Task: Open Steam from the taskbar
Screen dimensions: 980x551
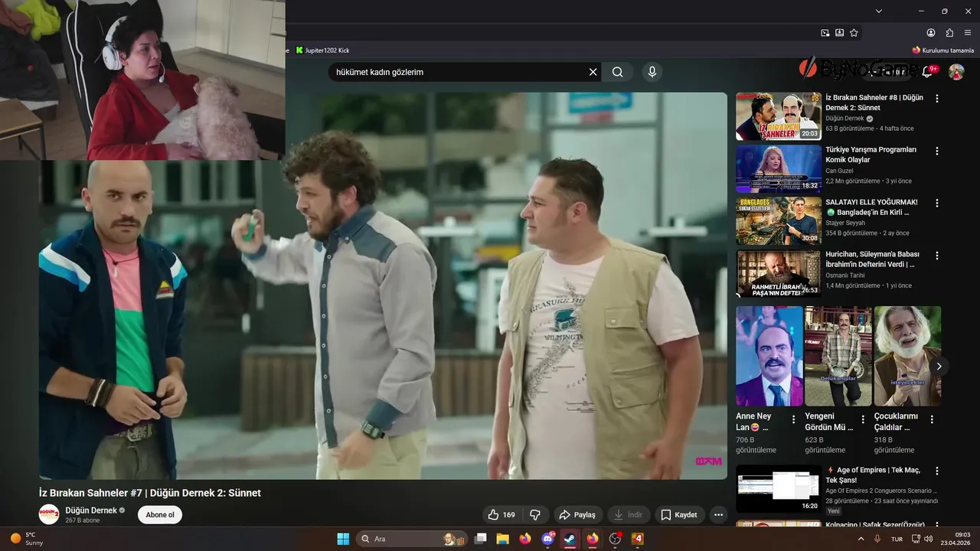Action: (570, 539)
